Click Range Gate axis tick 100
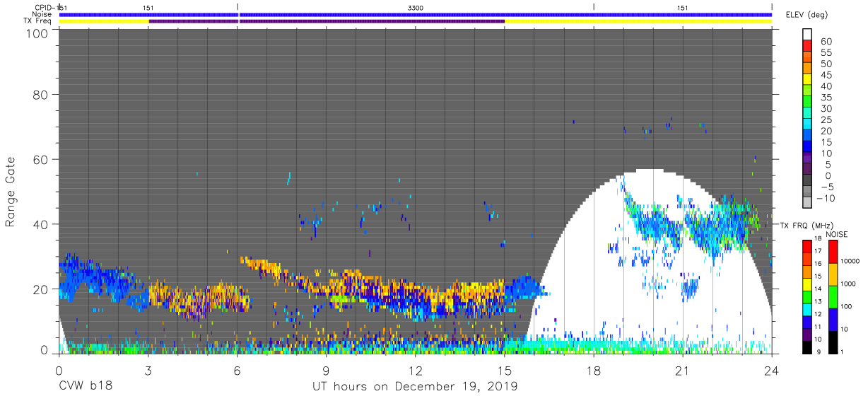Viewport: 868px width, 401px height. [x=38, y=33]
